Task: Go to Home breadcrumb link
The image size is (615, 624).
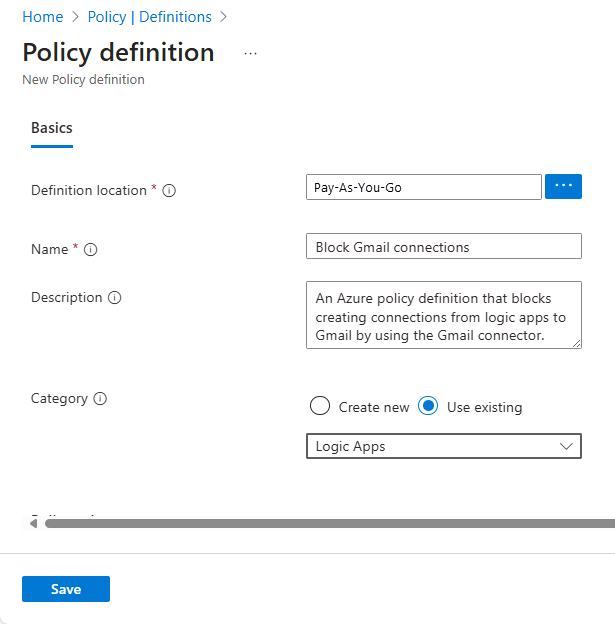Action: tap(42, 17)
